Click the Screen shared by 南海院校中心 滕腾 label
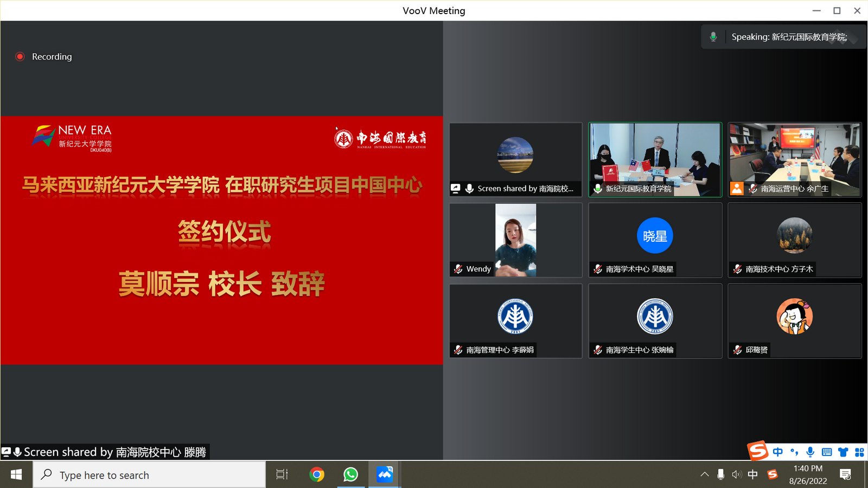The width and height of the screenshot is (868, 488). (115, 452)
